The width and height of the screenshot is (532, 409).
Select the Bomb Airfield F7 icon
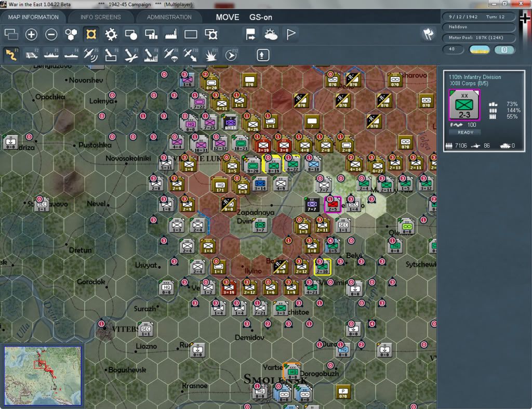pos(131,54)
